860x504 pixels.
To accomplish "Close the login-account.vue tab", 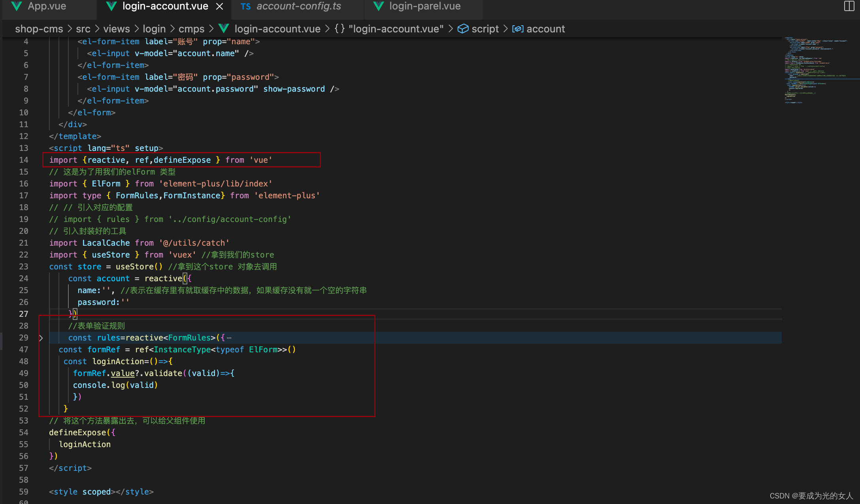I will click(220, 6).
